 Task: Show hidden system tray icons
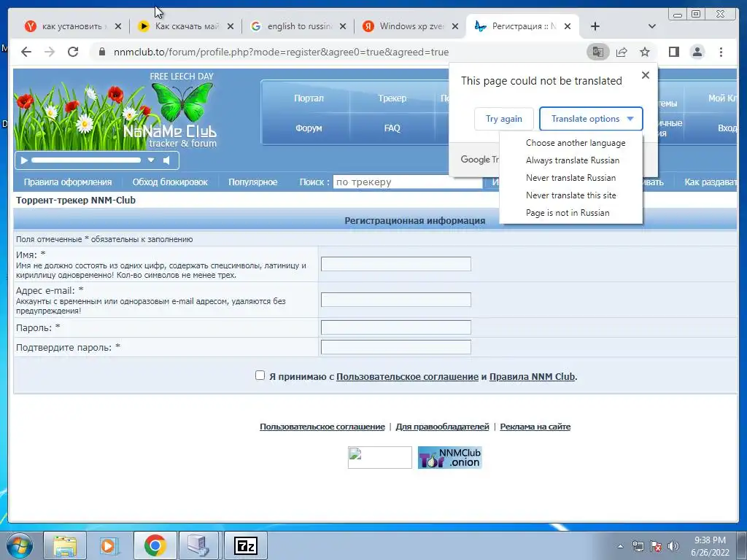tap(620, 546)
